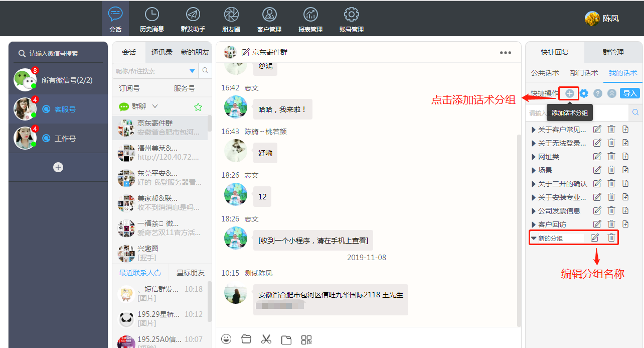The image size is (644, 348).
Task: Open user profile 陈凤 at top right
Action: click(602, 19)
